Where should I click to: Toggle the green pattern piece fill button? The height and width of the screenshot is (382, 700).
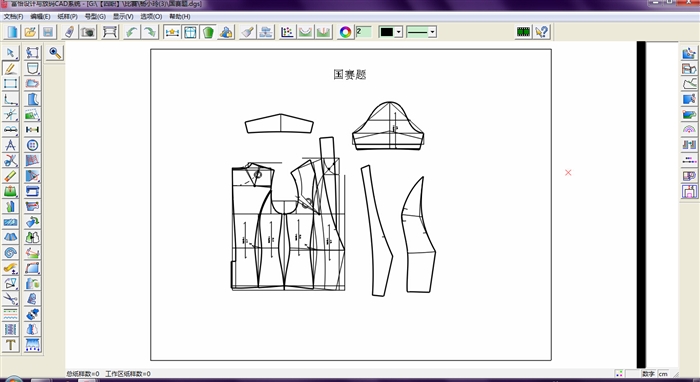208,32
